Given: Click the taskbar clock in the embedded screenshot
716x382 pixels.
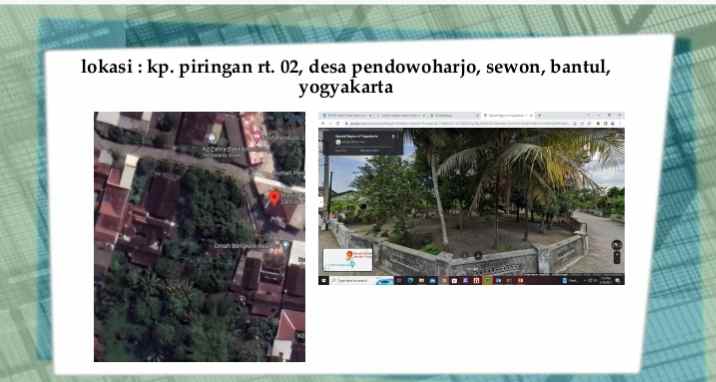Looking at the screenshot, I should coord(606,280).
